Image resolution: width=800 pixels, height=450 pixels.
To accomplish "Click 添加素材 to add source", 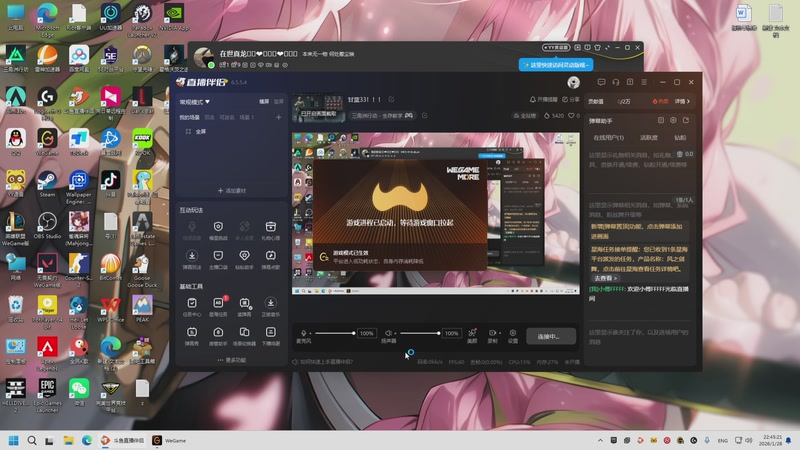I will click(x=232, y=191).
